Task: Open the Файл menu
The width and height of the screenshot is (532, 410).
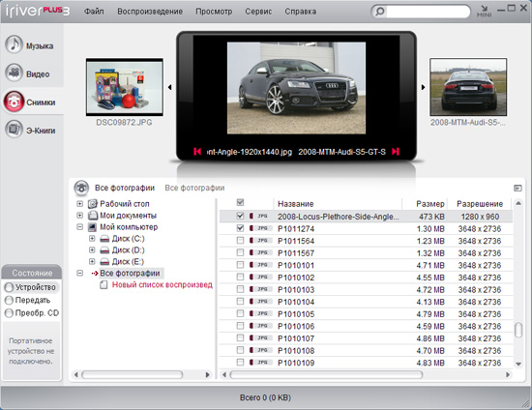Action: 94,12
